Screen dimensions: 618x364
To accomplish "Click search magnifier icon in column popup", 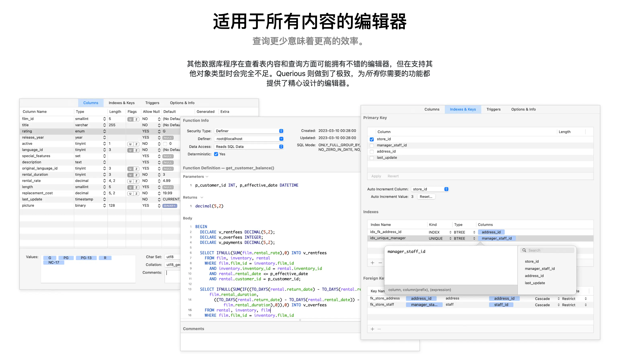I will 524,250.
